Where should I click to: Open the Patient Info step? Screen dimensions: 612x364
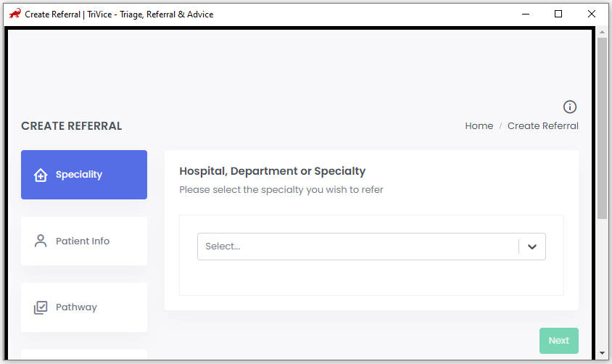point(84,241)
